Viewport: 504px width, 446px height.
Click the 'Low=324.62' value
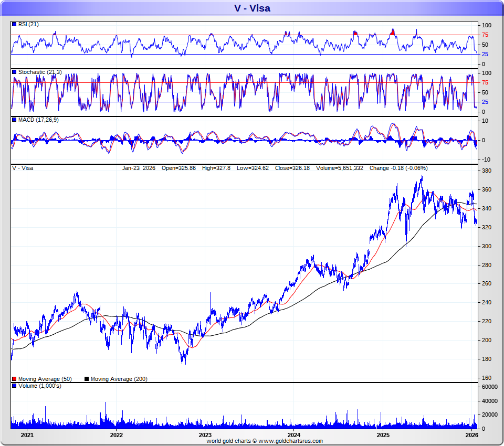click(253, 168)
